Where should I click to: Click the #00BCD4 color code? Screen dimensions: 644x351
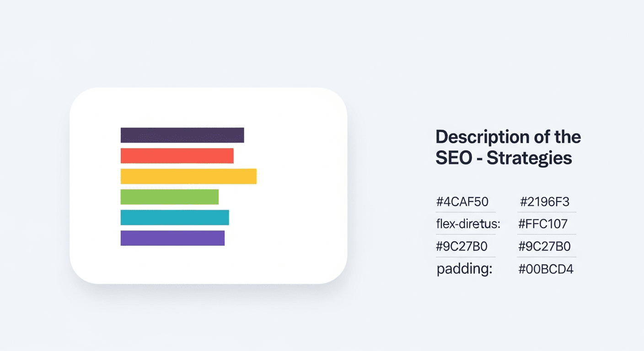point(546,269)
